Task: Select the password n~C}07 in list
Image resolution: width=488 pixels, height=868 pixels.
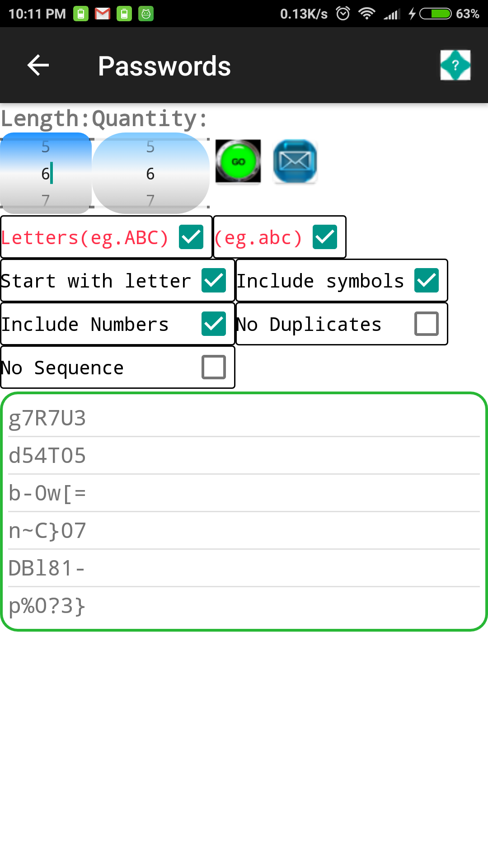Action: tap(47, 531)
